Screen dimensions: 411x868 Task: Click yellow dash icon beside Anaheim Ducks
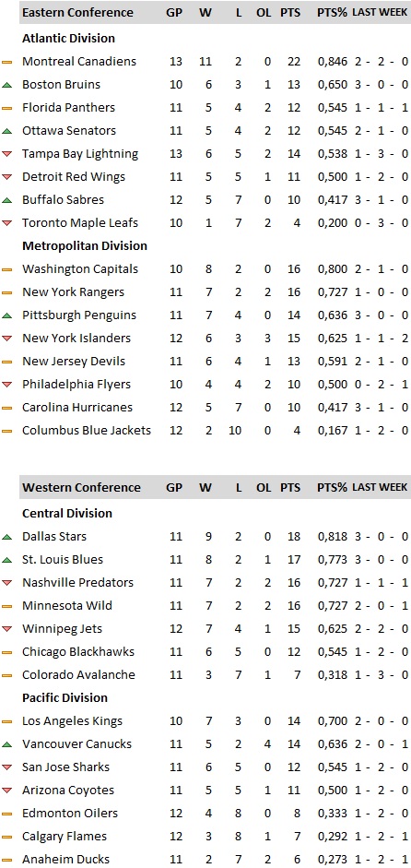click(6, 860)
